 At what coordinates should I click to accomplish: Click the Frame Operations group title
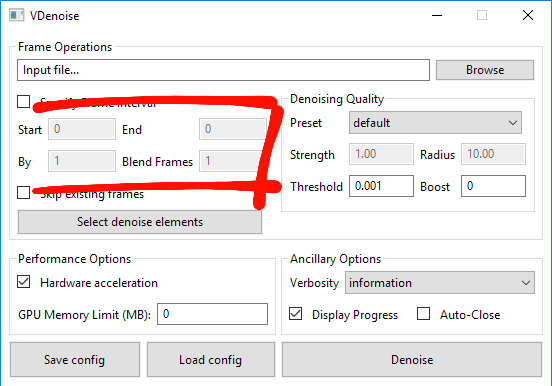(x=65, y=47)
